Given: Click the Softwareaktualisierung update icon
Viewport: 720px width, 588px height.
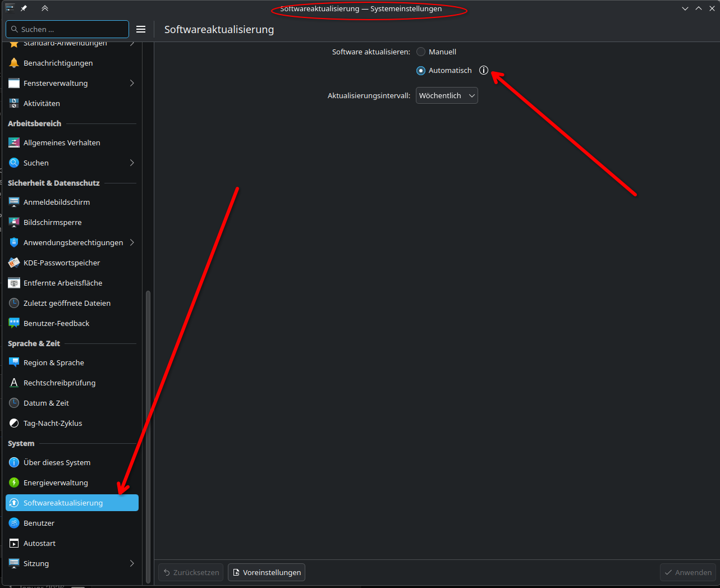Looking at the screenshot, I should [x=14, y=503].
